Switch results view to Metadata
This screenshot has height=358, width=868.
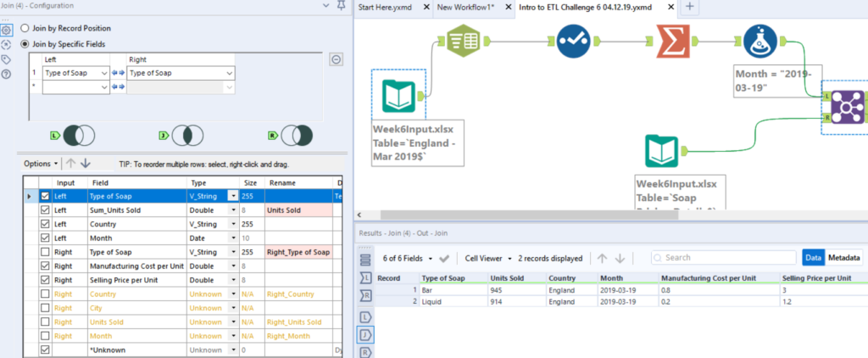tap(844, 258)
